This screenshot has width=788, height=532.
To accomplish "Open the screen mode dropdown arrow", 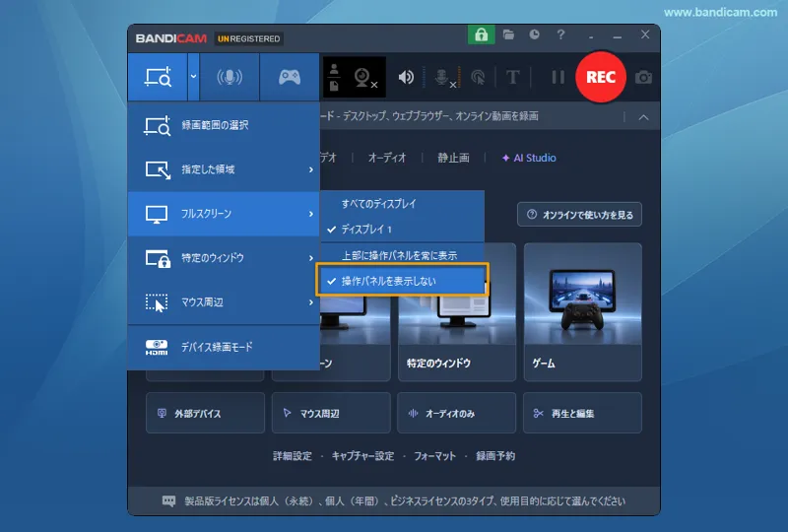I will coord(193,77).
